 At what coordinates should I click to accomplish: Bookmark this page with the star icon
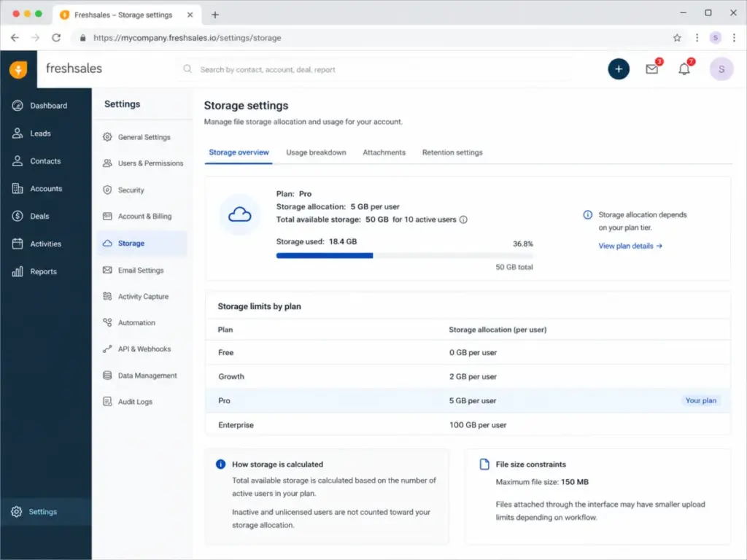677,38
